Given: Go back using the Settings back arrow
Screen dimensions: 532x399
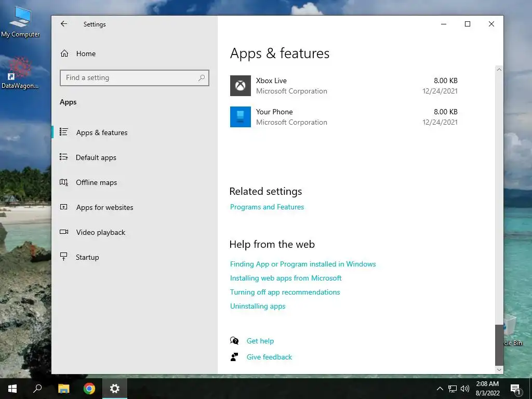Looking at the screenshot, I should 64,24.
